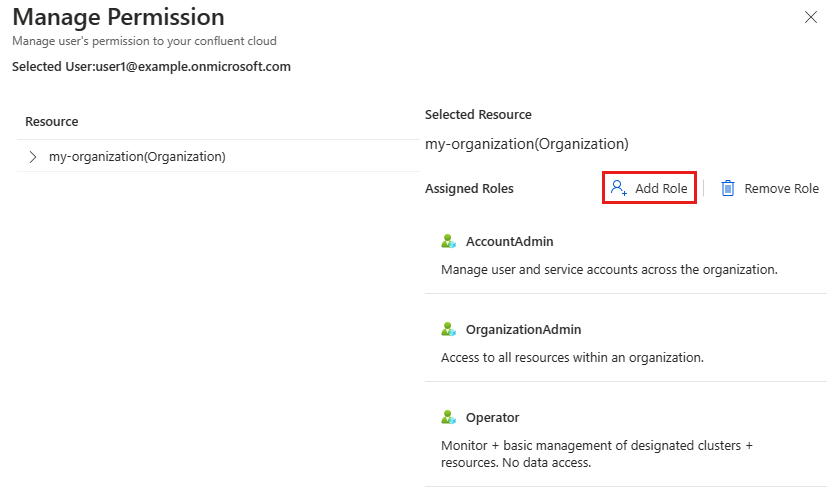The height and width of the screenshot is (497, 836).
Task: Click the Selected Resource organization name
Action: (526, 144)
